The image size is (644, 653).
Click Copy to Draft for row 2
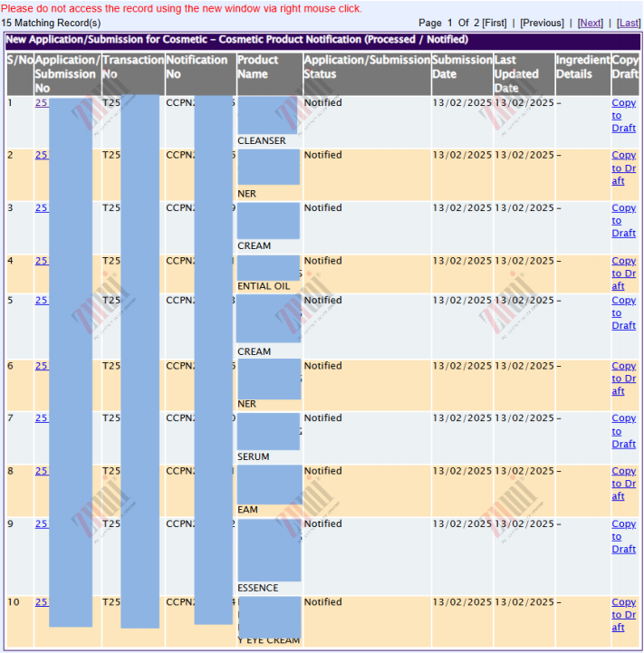point(623,168)
